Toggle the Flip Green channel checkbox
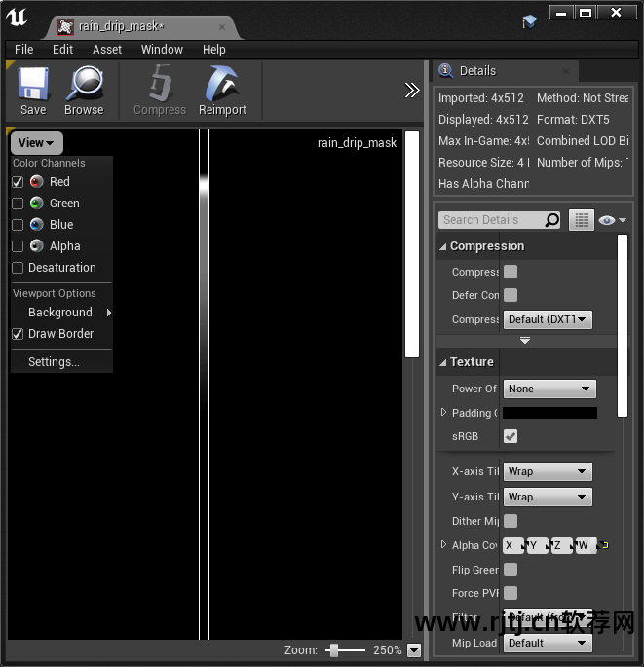The height and width of the screenshot is (667, 644). (511, 570)
